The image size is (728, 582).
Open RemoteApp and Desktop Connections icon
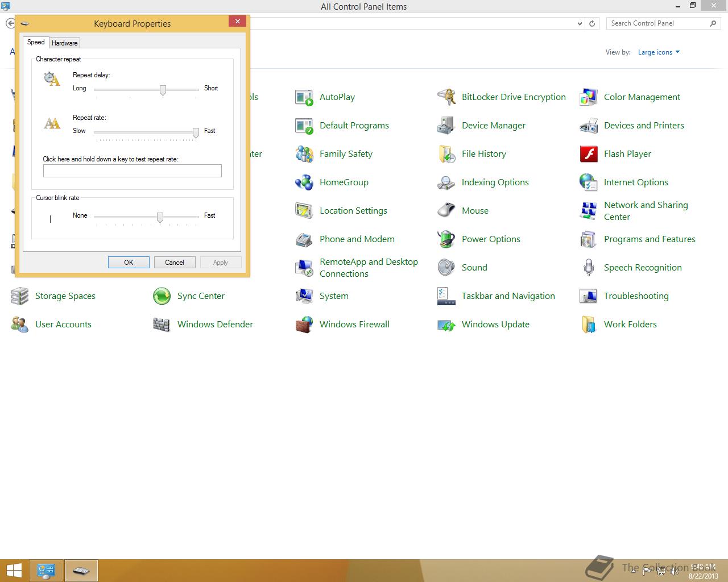tap(304, 268)
